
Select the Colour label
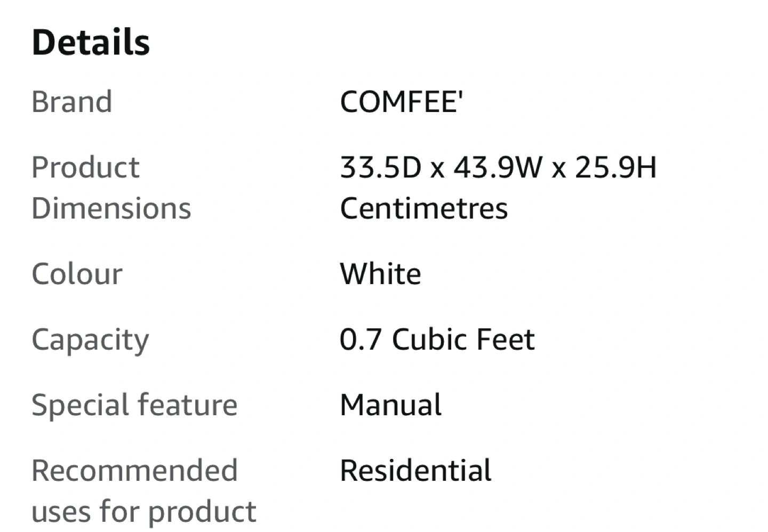coord(77,273)
